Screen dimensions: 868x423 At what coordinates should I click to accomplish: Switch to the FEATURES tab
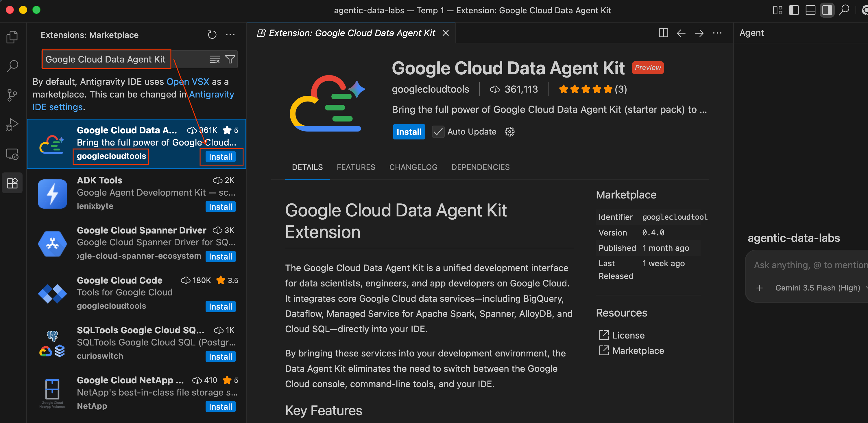356,167
